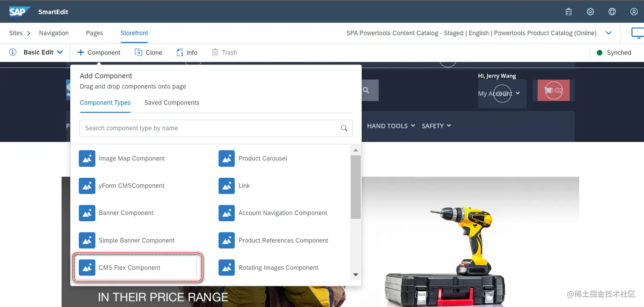Click the plus icon for Component
Viewport: 644px width, 307px height.
click(80, 52)
